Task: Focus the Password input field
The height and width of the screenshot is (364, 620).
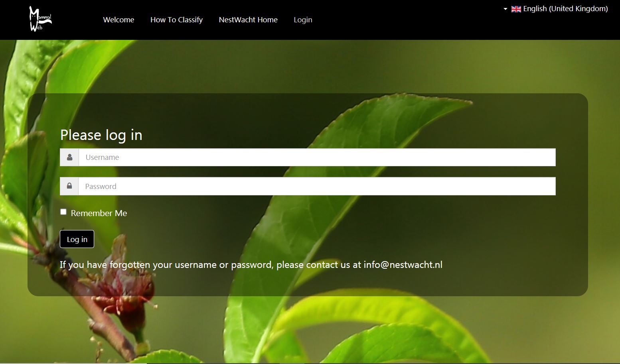Action: point(317,186)
